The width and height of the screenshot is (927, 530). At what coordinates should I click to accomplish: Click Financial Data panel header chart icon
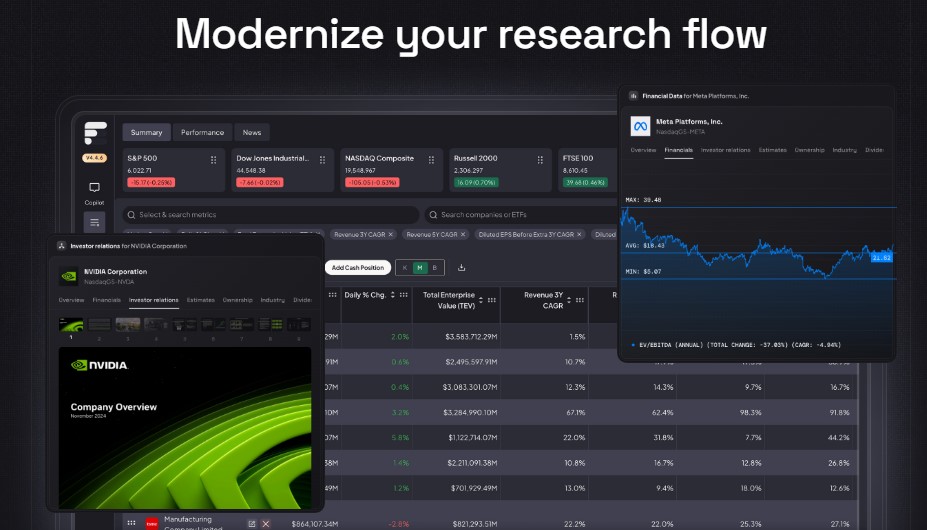(633, 96)
